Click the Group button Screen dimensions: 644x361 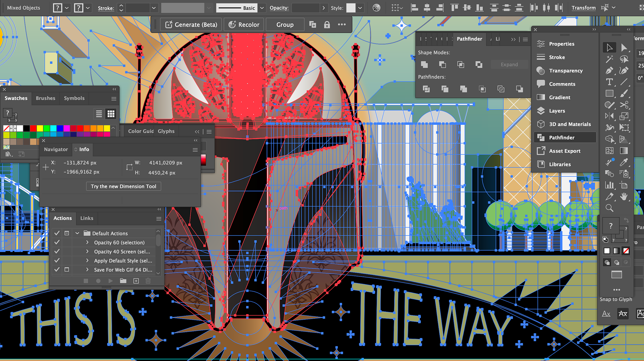pyautogui.click(x=285, y=24)
